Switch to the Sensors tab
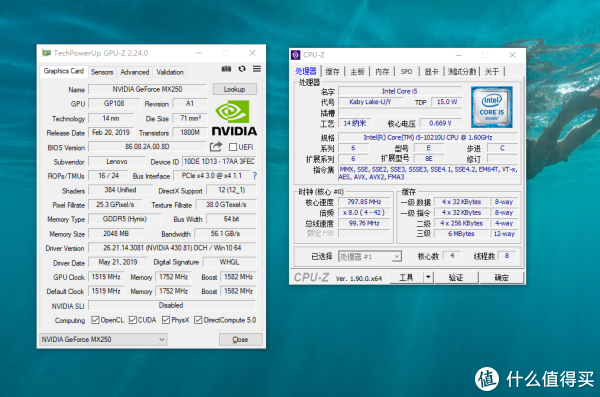This screenshot has height=397, width=600. coord(102,72)
